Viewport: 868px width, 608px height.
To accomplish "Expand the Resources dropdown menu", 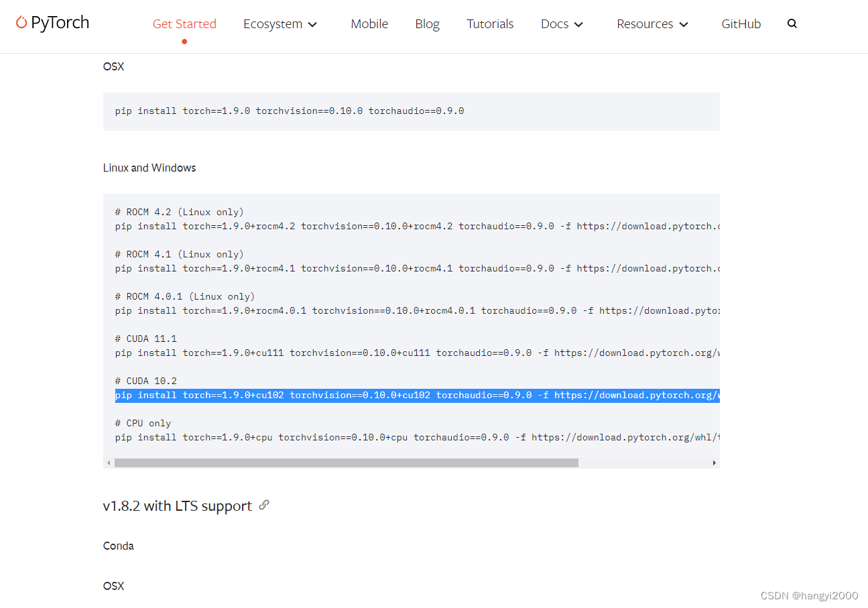I will pos(652,23).
